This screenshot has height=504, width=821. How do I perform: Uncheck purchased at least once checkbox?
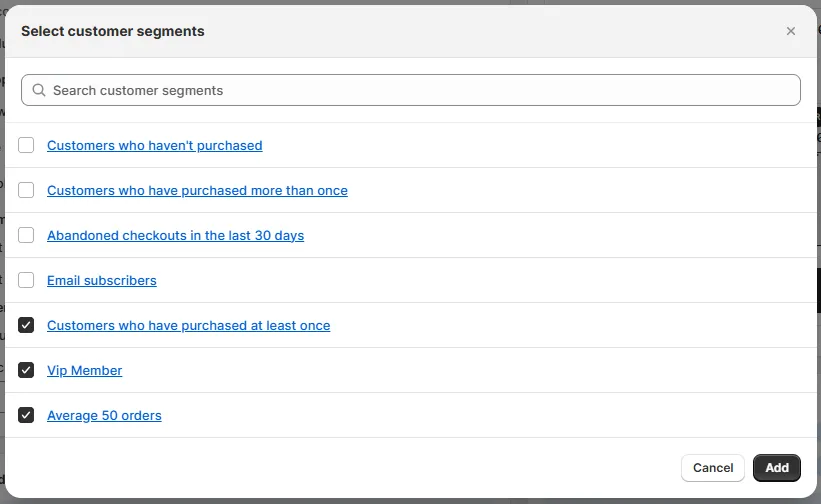tap(26, 325)
